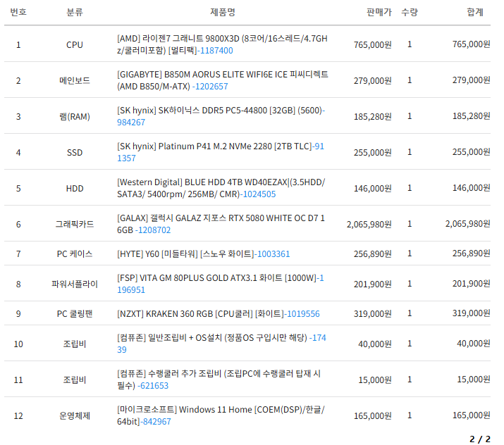504x445 pixels.
Task: Click the 판매가 column header
Action: pyautogui.click(x=379, y=12)
